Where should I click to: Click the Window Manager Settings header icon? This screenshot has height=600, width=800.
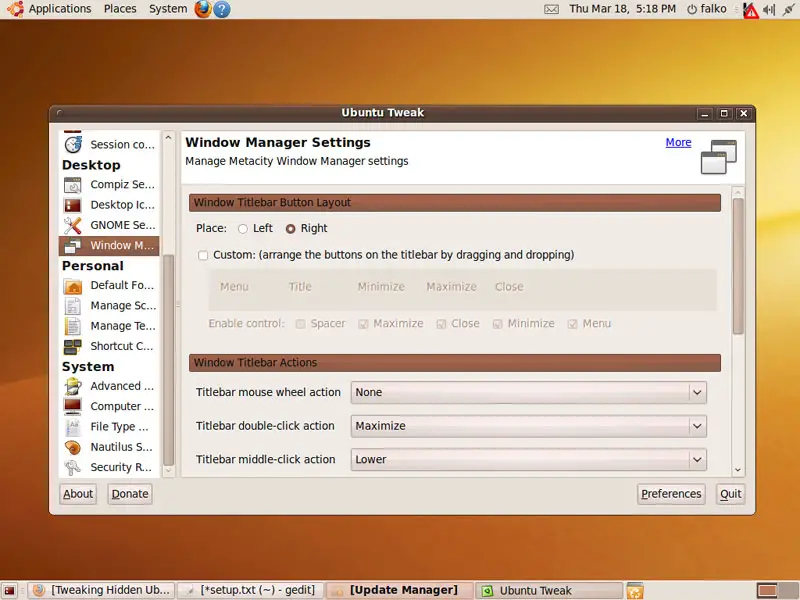coord(718,157)
